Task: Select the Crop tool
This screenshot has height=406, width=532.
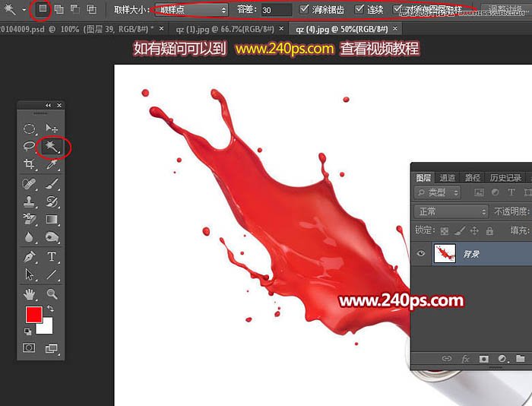Action: point(29,164)
